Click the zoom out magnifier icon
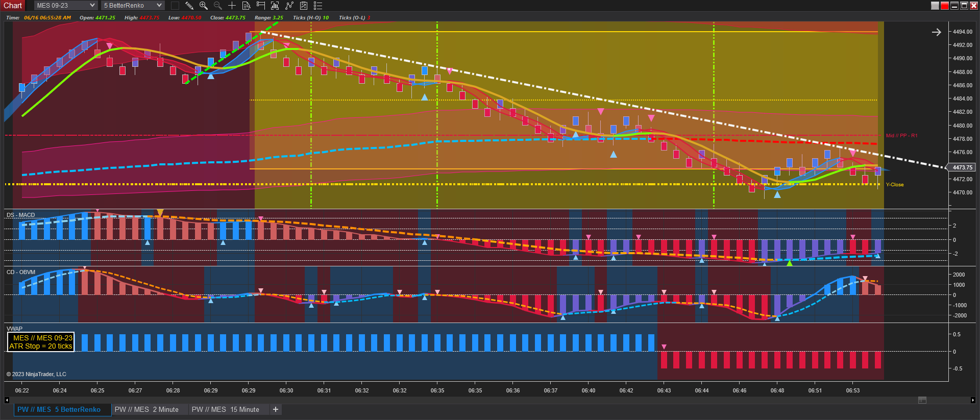Viewport: 980px width, 420px height. coord(217,6)
